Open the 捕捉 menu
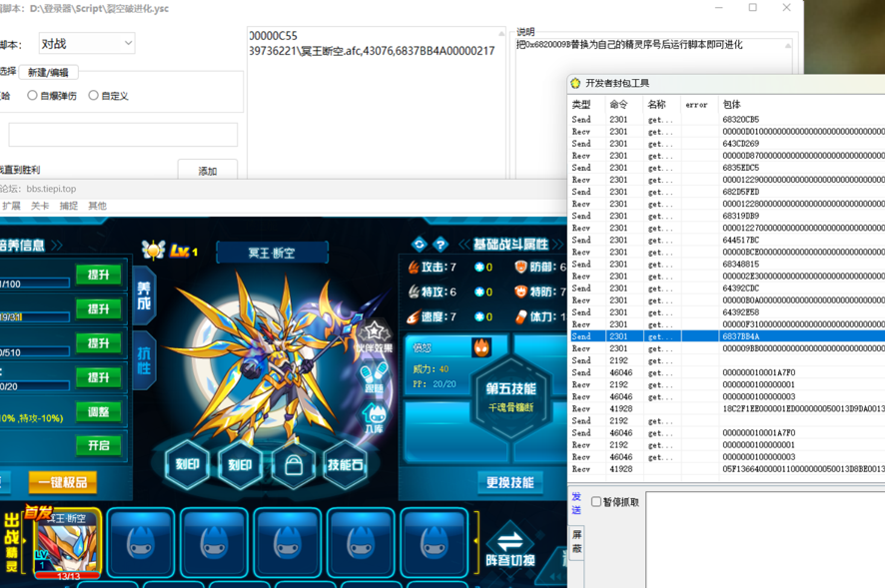Screen dimensions: 885x588 click(68, 206)
